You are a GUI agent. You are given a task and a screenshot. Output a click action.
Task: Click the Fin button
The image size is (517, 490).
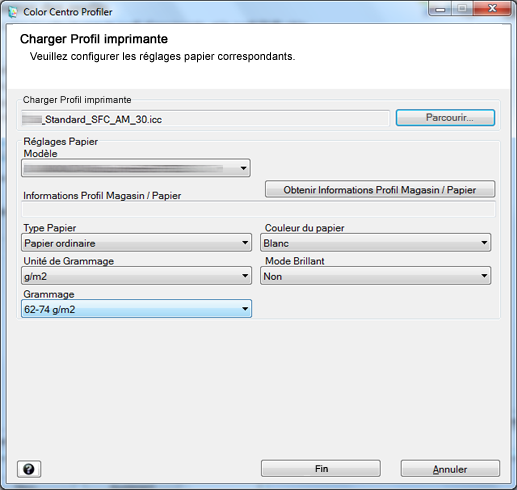[321, 469]
